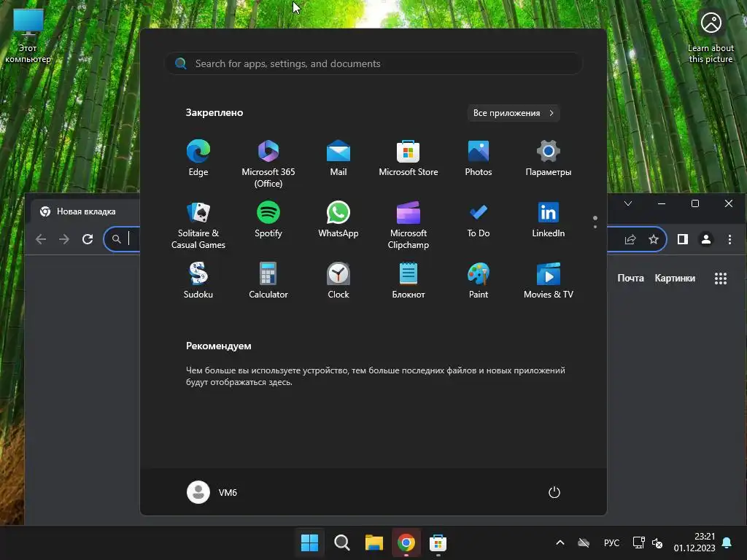Click Chrome back arrow
Screen dimensions: 747x560
pyautogui.click(x=41, y=239)
